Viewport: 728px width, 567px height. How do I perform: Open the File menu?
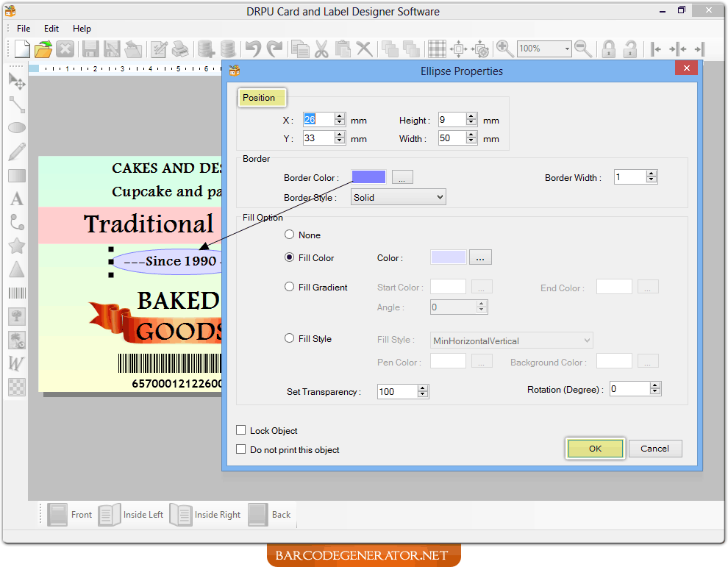tap(23, 28)
